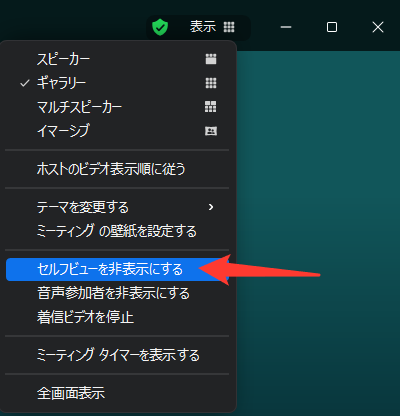Expand テーマを変更する submenu arrow
The width and height of the screenshot is (400, 416).
point(211,207)
